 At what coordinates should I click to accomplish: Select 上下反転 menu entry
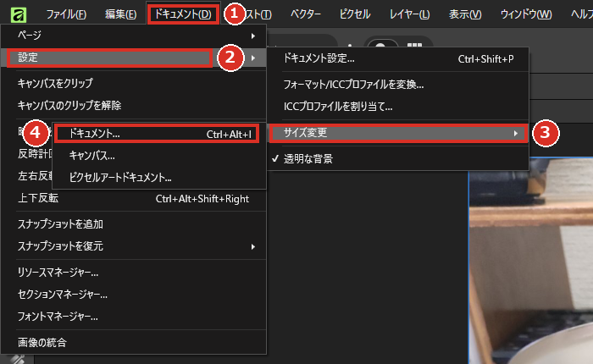click(134, 198)
